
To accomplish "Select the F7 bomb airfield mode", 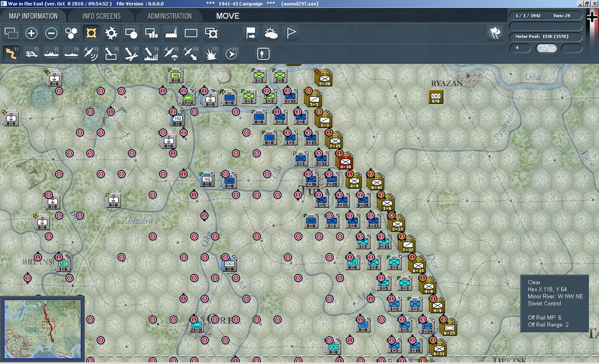I will point(131,54).
